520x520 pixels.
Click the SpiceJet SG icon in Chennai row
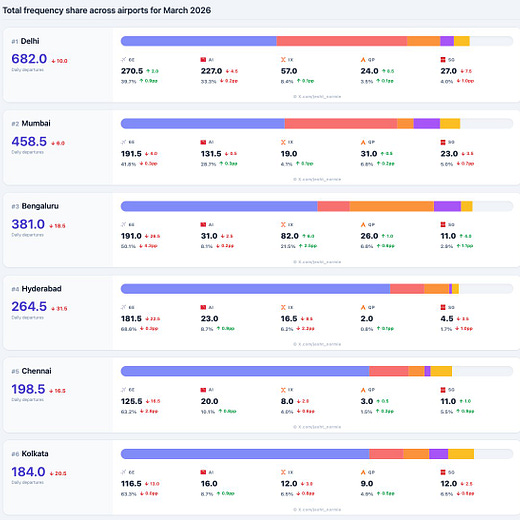click(443, 390)
